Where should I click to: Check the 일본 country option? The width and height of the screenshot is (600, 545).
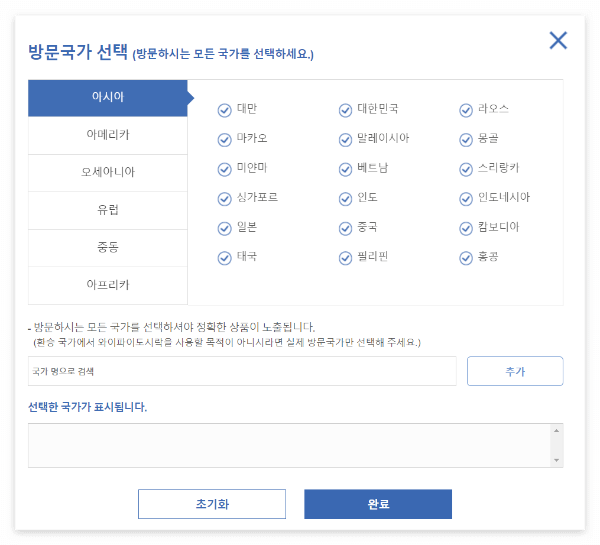point(225,228)
